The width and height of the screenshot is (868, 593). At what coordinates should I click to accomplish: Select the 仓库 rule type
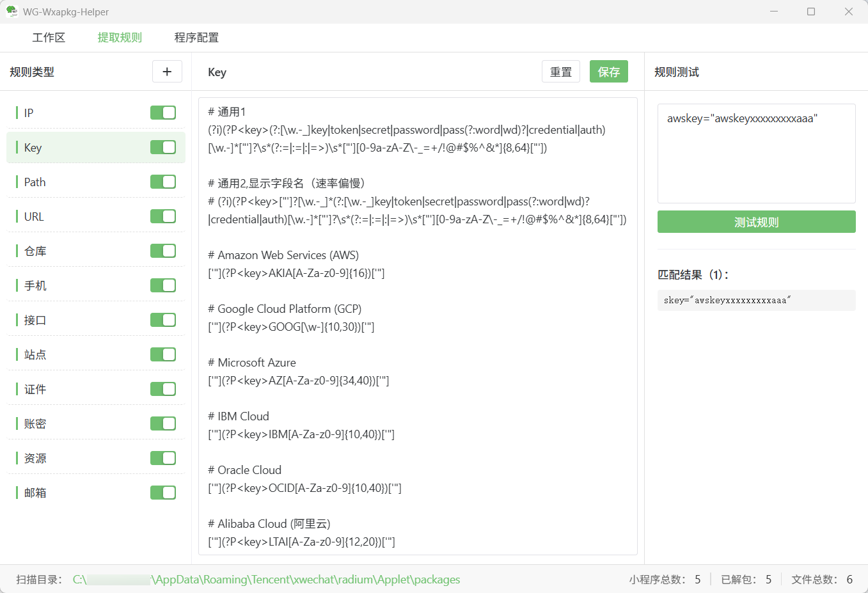point(36,251)
